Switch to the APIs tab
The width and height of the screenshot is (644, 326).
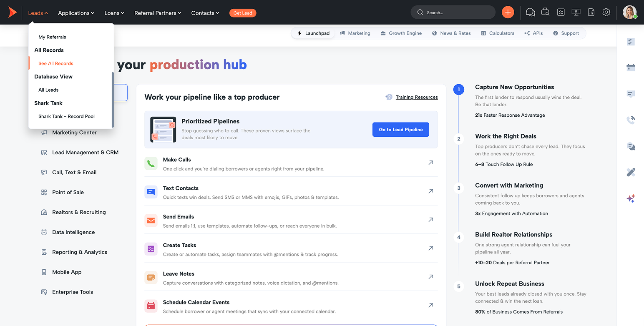533,33
